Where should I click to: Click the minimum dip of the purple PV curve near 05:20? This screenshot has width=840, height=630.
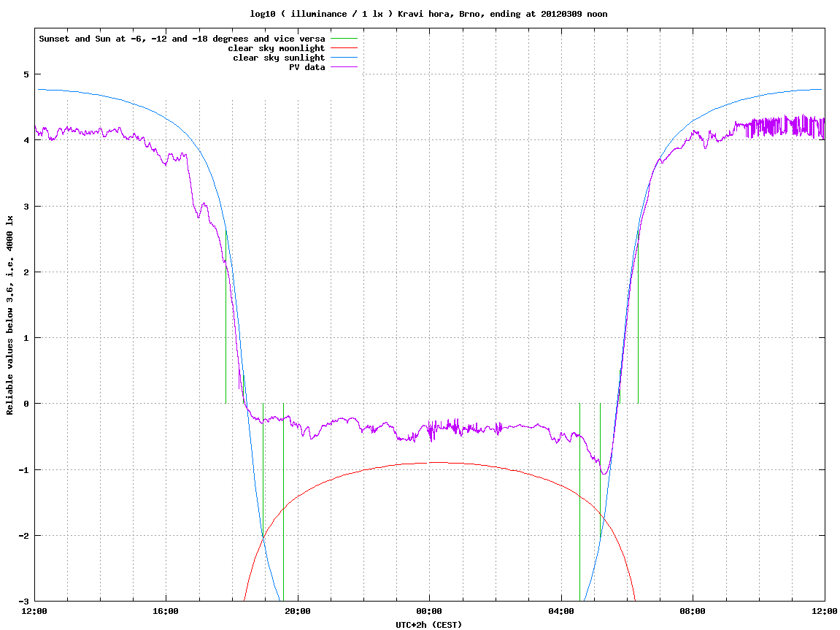pyautogui.click(x=604, y=473)
